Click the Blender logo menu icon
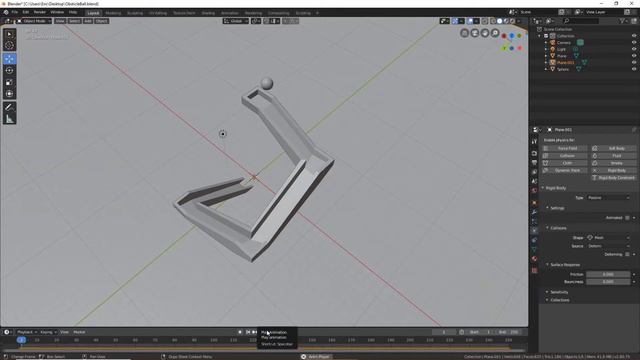The height and width of the screenshot is (360, 640). tap(6, 12)
